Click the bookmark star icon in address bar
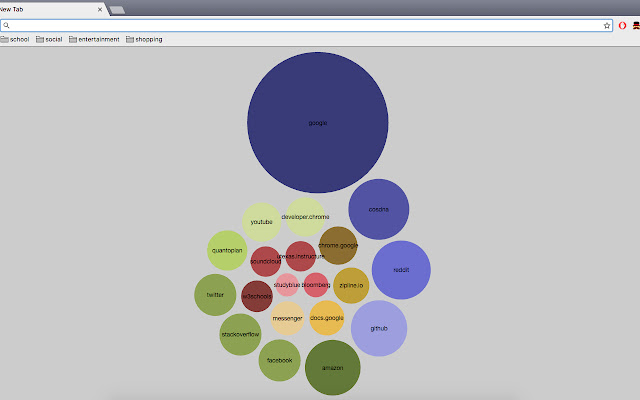640x400 pixels. click(607, 26)
